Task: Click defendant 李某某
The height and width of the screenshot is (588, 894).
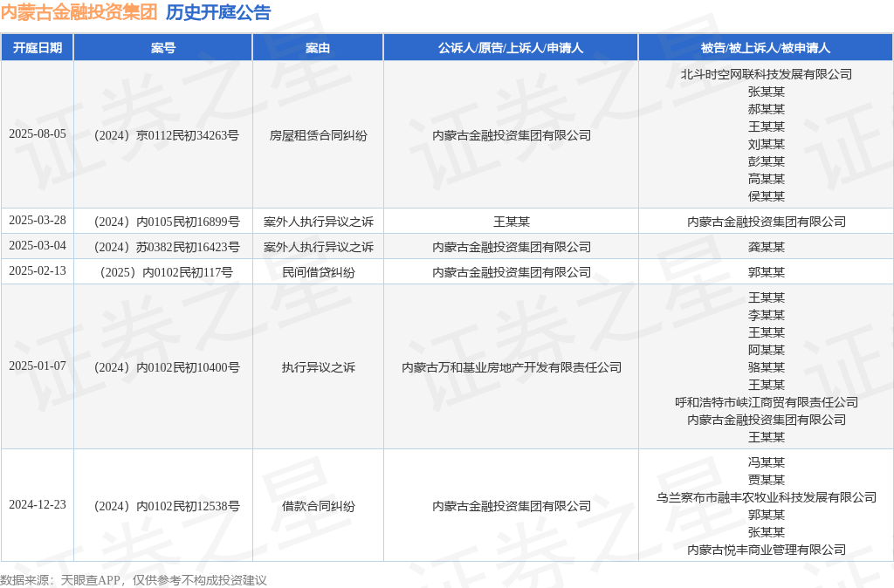Action: (767, 315)
